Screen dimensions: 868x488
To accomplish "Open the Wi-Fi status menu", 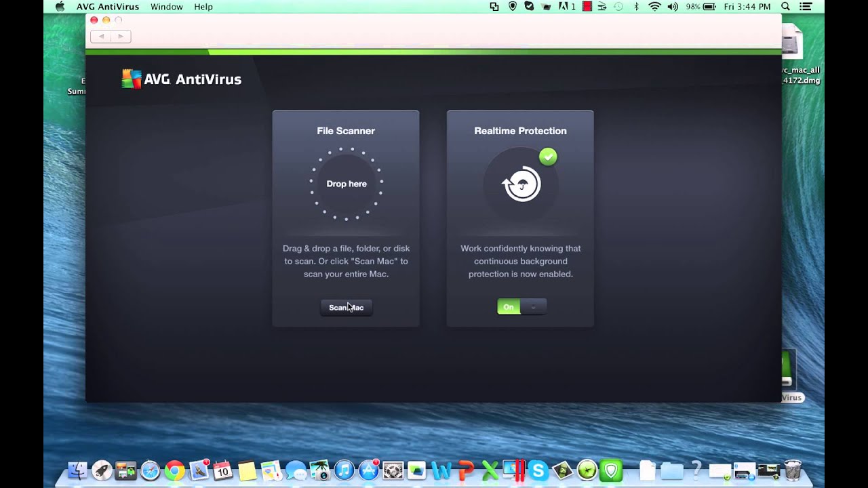I will pyautogui.click(x=654, y=7).
